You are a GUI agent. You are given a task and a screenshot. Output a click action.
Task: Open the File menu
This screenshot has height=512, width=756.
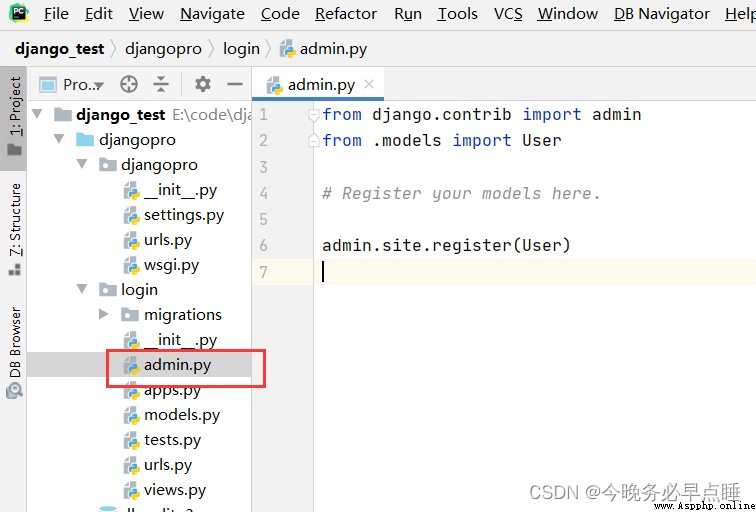56,14
